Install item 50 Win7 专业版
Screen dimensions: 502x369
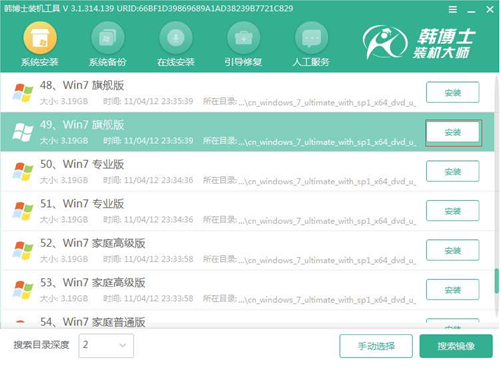pos(453,172)
